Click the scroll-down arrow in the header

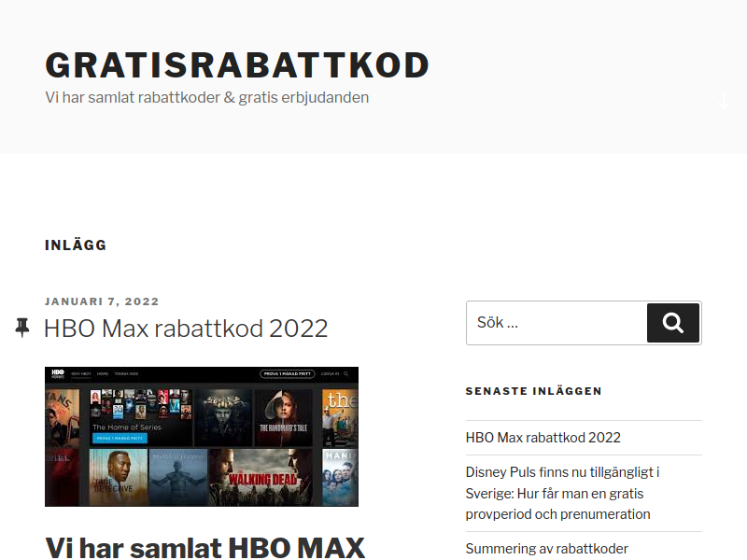[x=723, y=101]
